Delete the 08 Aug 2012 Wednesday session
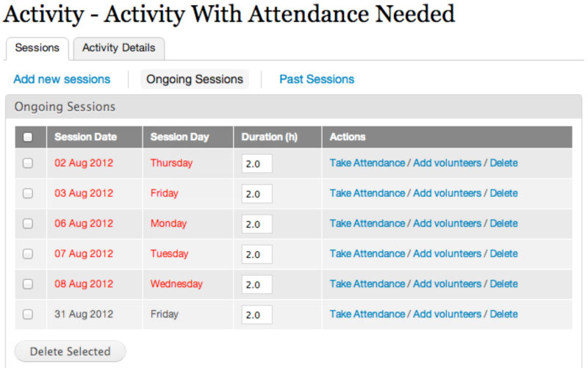588x368 pixels. [503, 284]
